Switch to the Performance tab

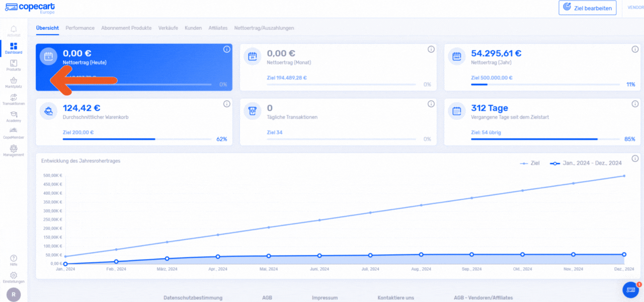80,28
